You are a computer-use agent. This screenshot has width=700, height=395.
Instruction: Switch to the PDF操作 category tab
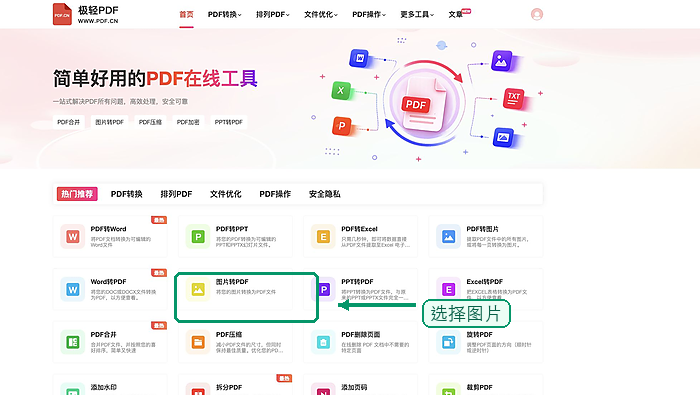pos(275,194)
